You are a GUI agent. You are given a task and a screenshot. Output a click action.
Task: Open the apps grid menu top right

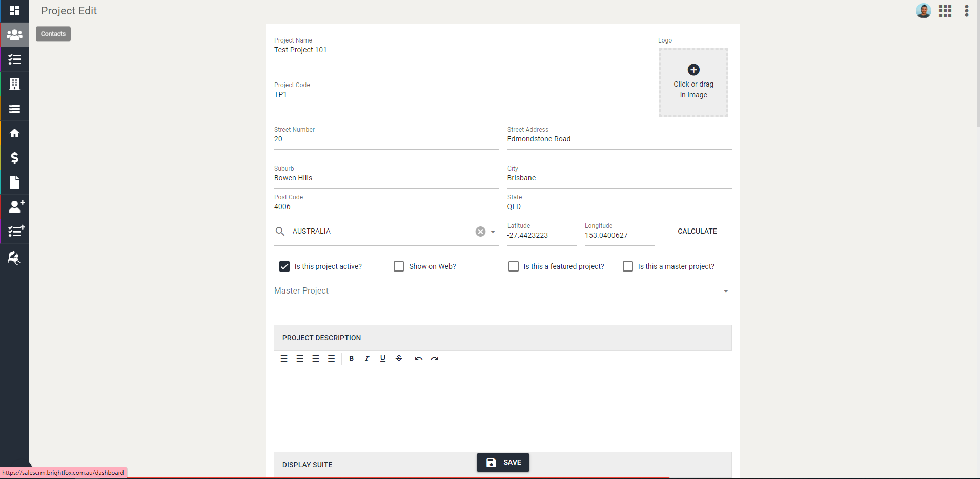946,10
